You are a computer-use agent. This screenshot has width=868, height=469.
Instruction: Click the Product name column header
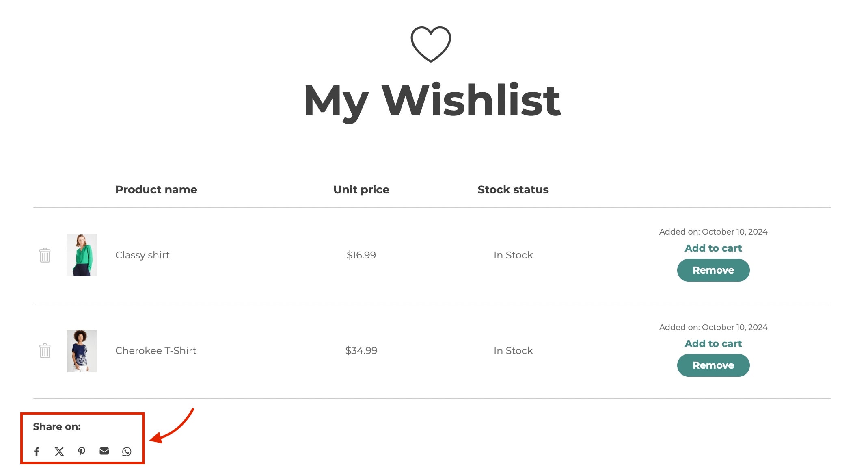coord(156,190)
